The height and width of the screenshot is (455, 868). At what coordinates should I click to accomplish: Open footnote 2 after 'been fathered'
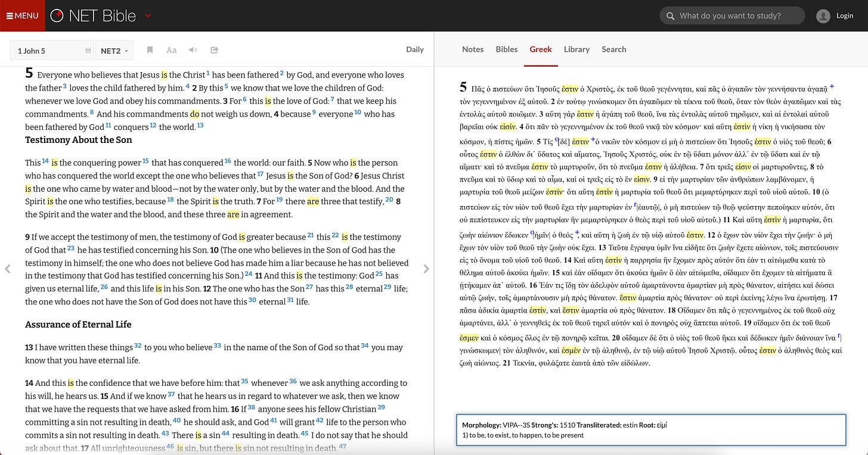click(x=282, y=73)
